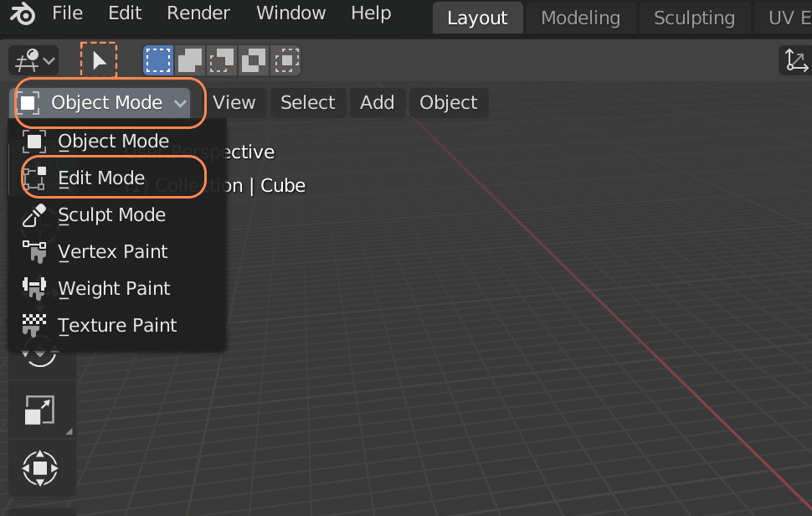
Task: Click the Object Mode icon in list
Action: [x=34, y=141]
